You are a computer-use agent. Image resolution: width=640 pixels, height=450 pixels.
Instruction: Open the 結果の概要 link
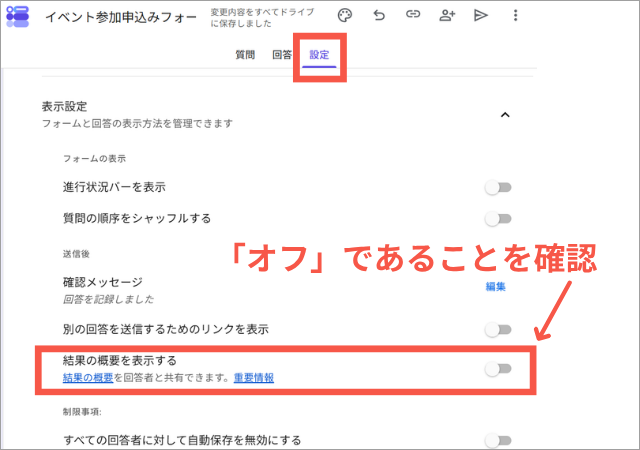(88, 378)
